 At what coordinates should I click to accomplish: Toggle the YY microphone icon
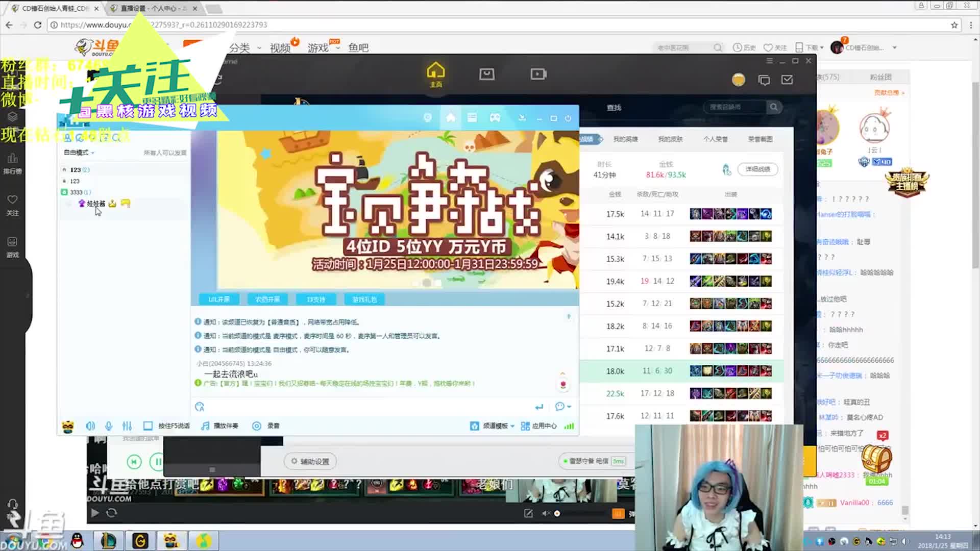109,426
